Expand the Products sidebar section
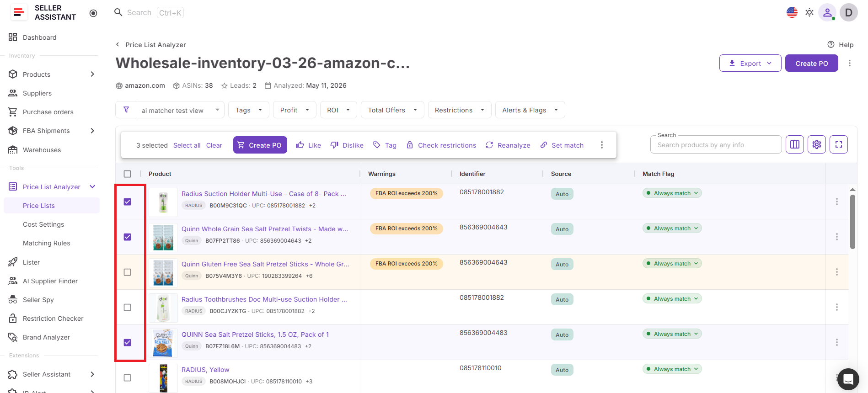The width and height of the screenshot is (868, 393). pyautogui.click(x=93, y=74)
